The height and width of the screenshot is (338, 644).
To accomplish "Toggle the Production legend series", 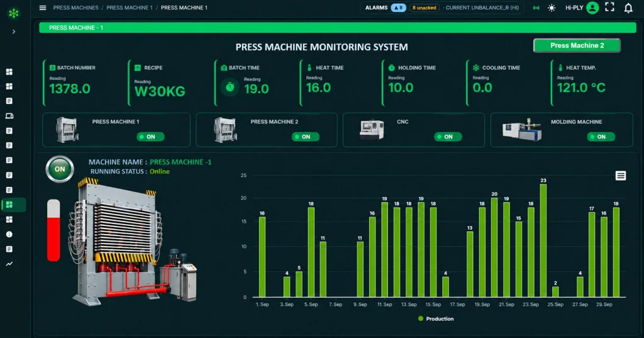I will click(x=436, y=318).
